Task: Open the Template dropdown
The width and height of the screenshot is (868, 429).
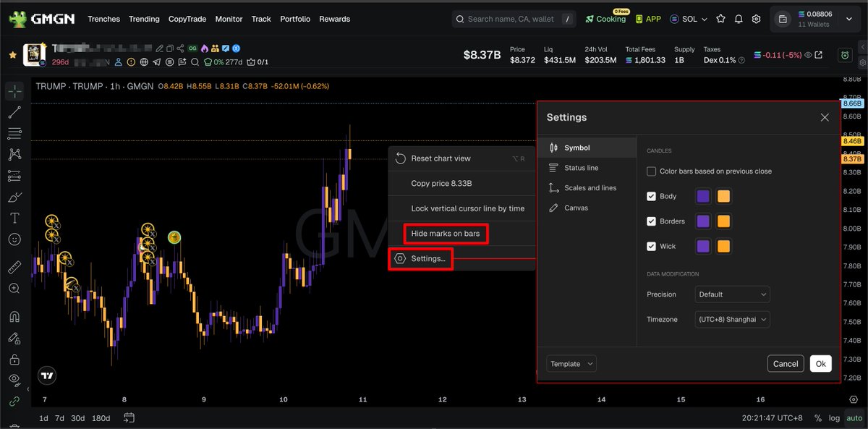Action: point(571,364)
